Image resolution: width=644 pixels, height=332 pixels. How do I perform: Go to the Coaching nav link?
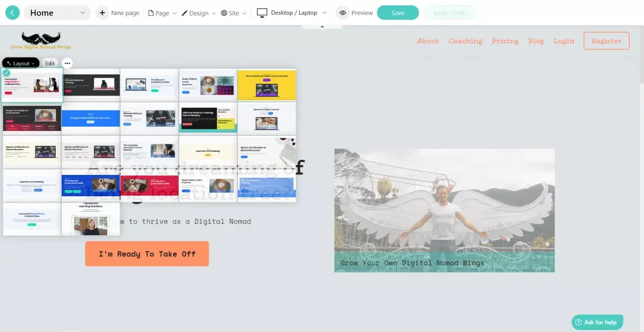465,41
